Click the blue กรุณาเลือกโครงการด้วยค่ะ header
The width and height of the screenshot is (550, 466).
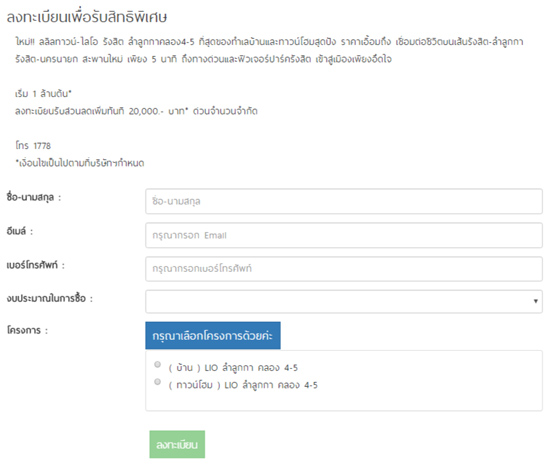213,336
